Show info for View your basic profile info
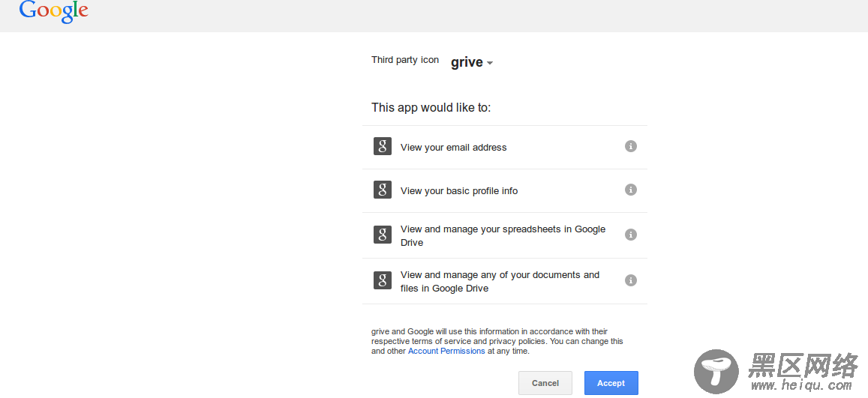 click(630, 190)
